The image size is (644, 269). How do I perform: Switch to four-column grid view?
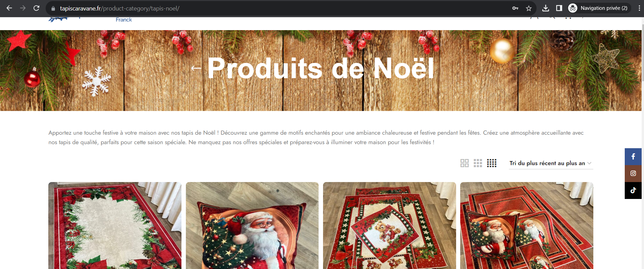492,163
